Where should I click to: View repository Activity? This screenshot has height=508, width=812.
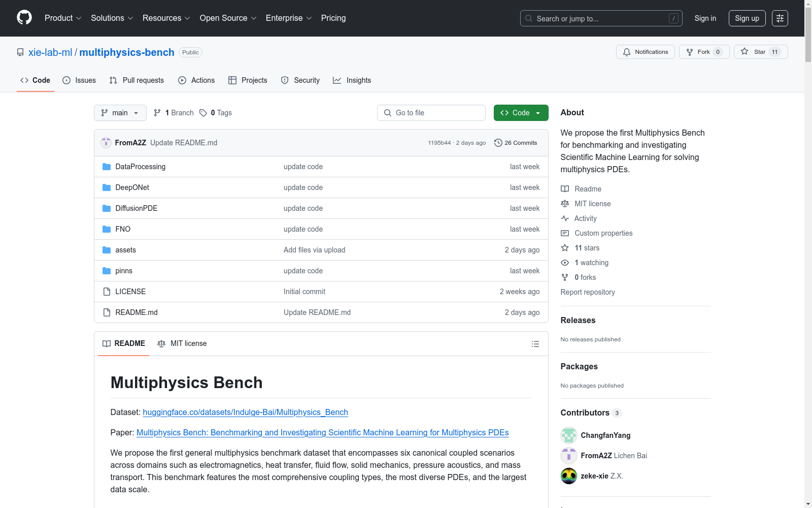579,218
